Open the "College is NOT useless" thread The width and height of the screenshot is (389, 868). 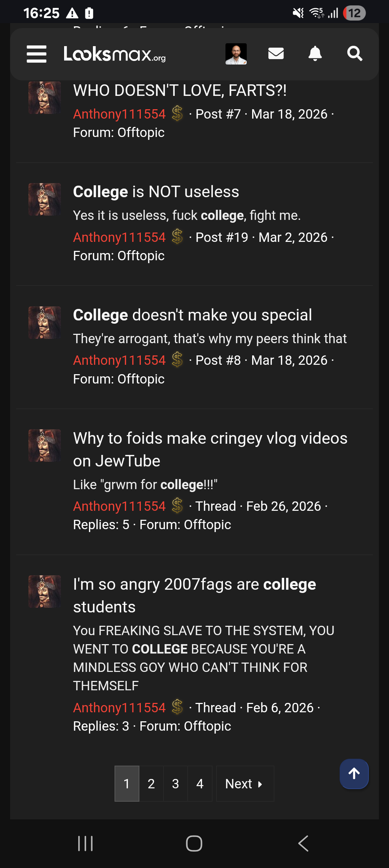156,191
